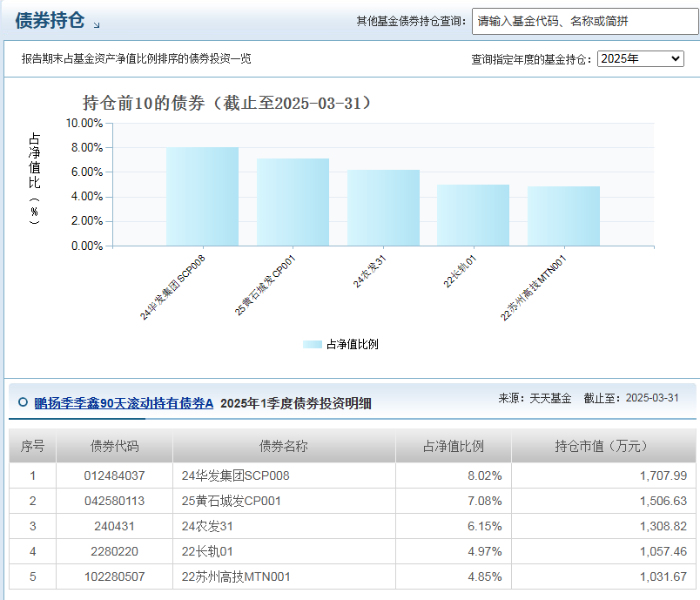This screenshot has width=700, height=600.
Task: Click the 6.15% ratio cell
Action: click(453, 526)
